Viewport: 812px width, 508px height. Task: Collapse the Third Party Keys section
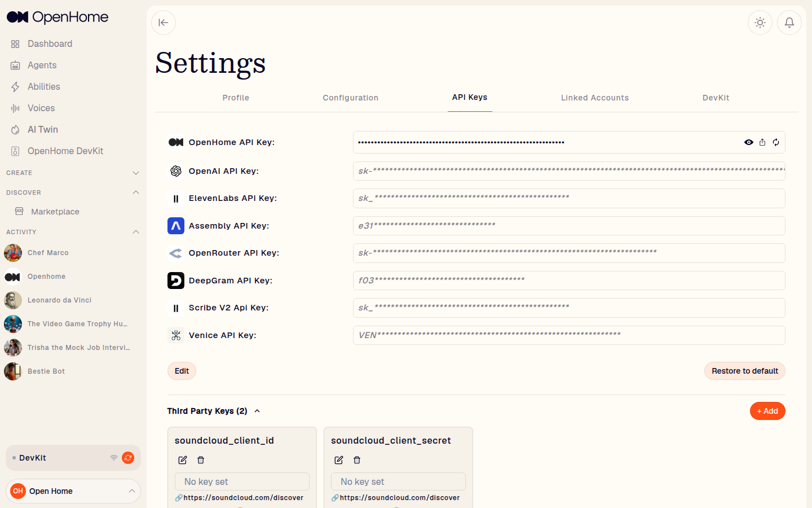257,411
